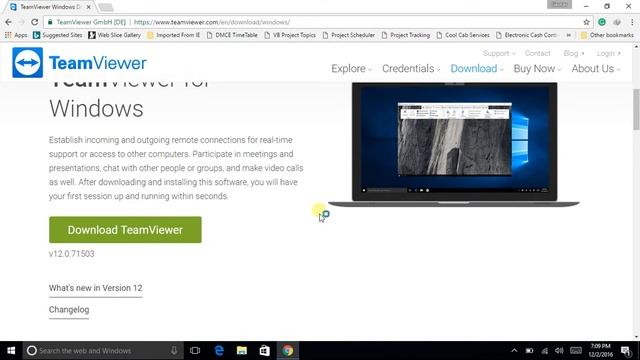Click the Cortana search box
640x360 pixels.
pyautogui.click(x=102, y=351)
